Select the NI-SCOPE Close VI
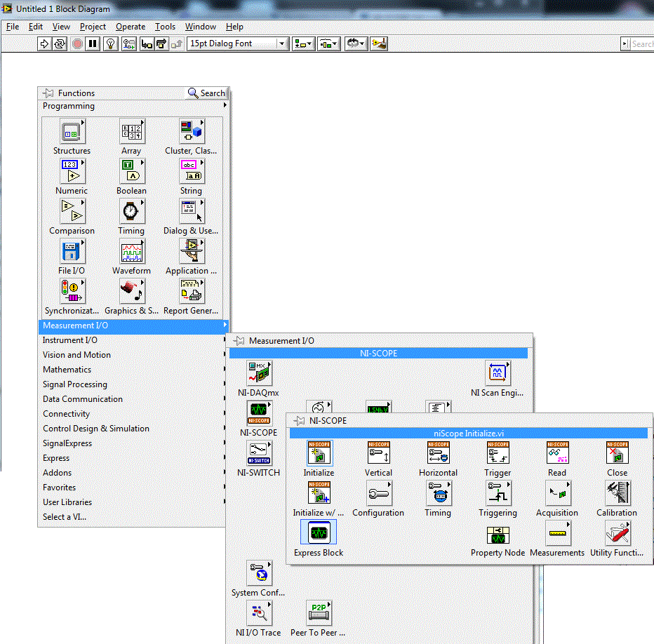 618,453
